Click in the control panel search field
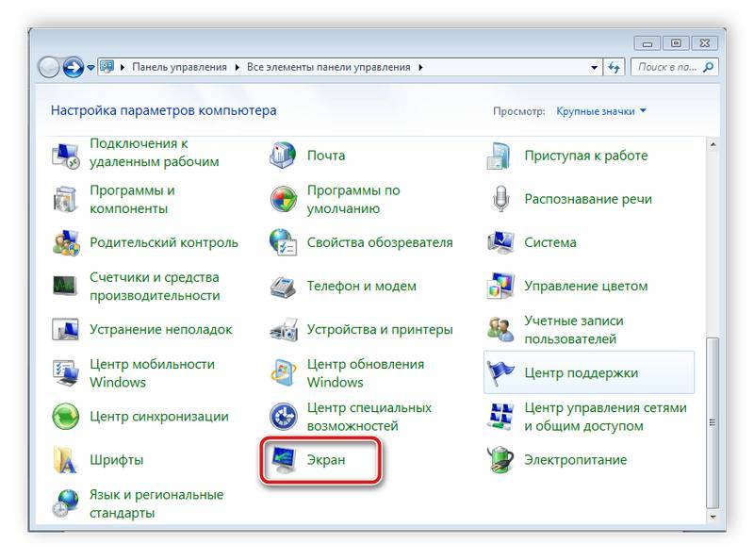The height and width of the screenshot is (560, 754). coord(667,67)
